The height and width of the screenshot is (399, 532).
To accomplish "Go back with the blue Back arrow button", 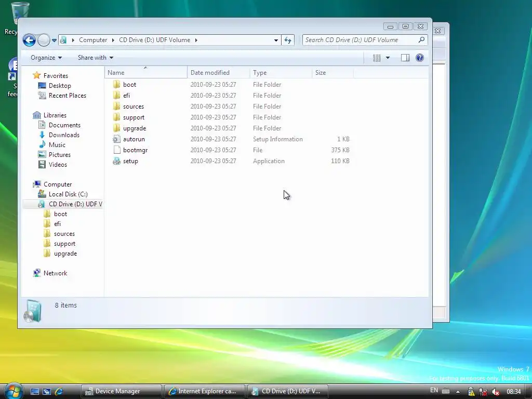I will click(29, 40).
